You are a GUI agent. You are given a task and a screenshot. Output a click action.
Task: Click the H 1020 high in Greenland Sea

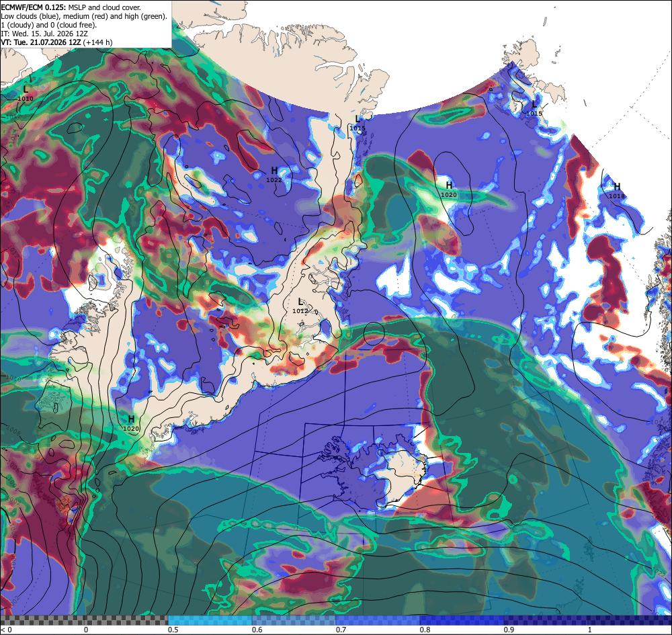tap(449, 189)
